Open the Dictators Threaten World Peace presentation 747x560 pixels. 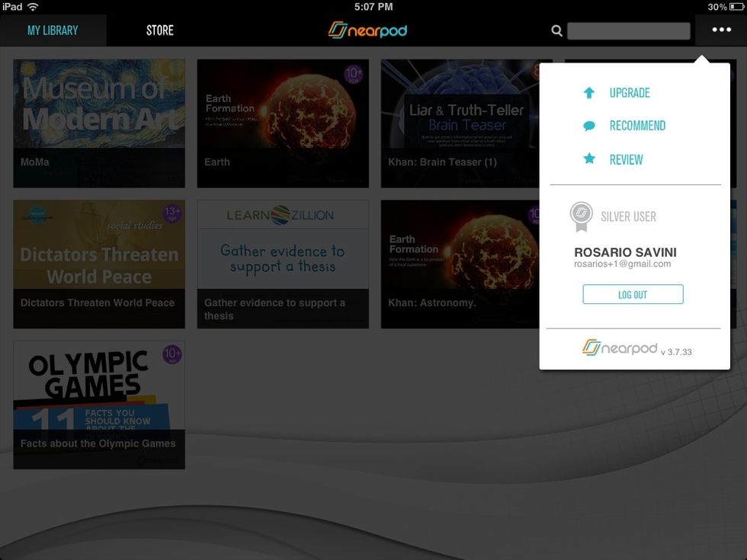98,264
